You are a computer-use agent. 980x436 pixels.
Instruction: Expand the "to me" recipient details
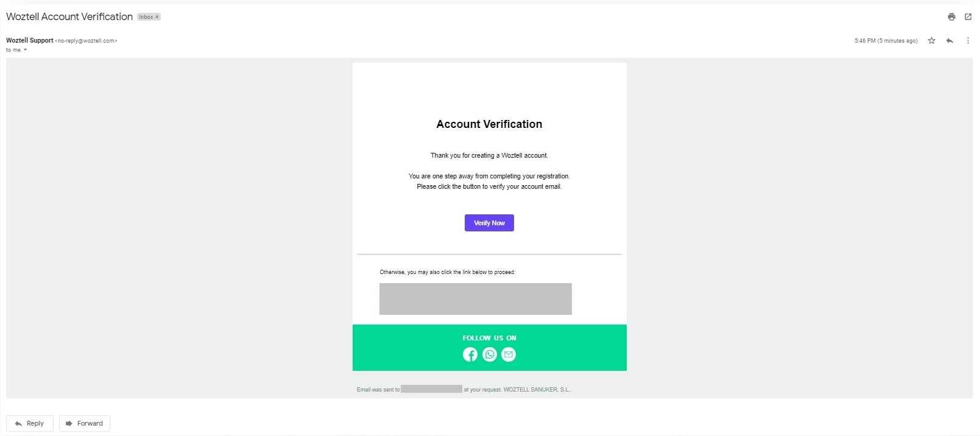pyautogui.click(x=25, y=50)
